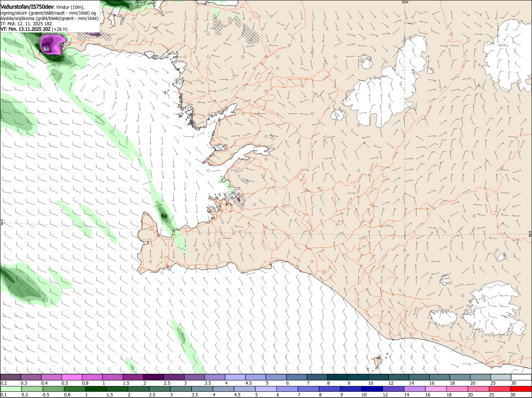Pick lower-row dark green swatch between 1 and 1.5
This screenshot has width=532, height=398.
click(x=96, y=389)
